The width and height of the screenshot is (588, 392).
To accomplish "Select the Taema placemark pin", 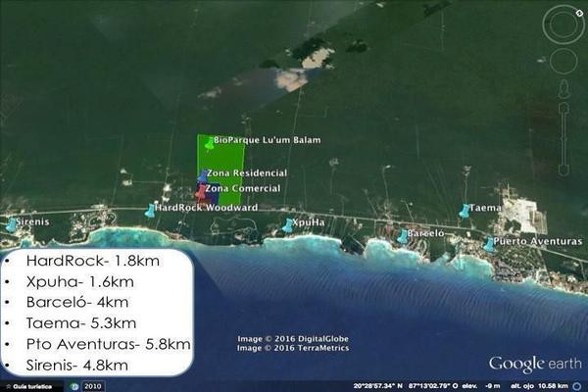I will (464, 210).
